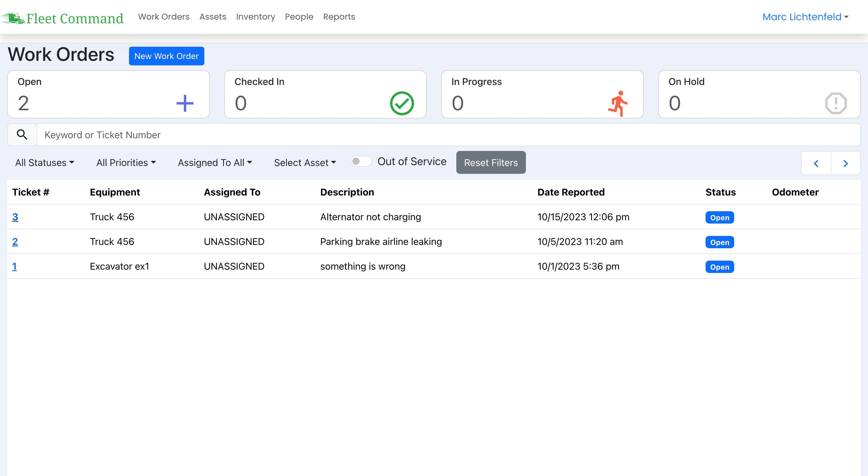Expand the Assigned To All dropdown
This screenshot has height=476, width=868.
pyautogui.click(x=215, y=163)
